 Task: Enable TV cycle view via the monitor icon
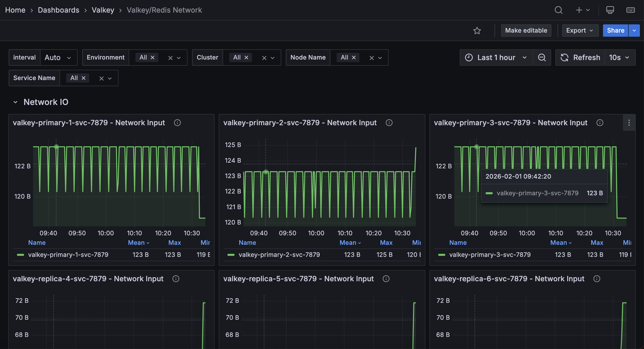pyautogui.click(x=610, y=10)
